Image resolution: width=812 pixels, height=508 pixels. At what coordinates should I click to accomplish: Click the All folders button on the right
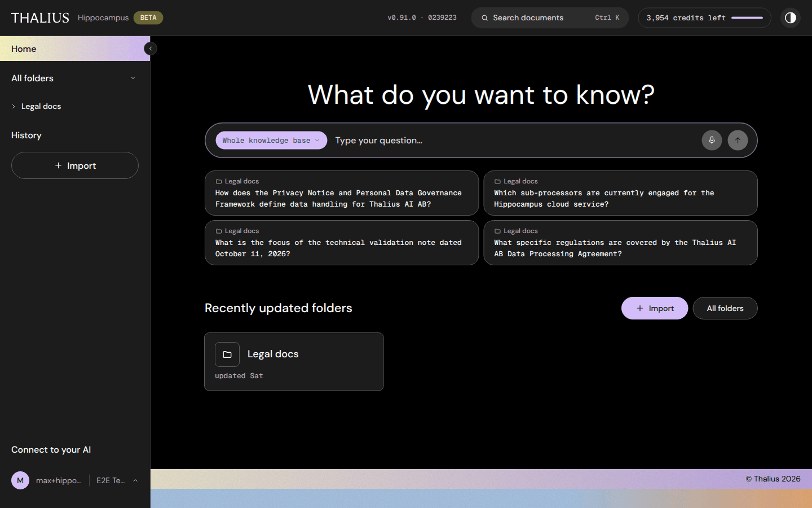point(725,308)
